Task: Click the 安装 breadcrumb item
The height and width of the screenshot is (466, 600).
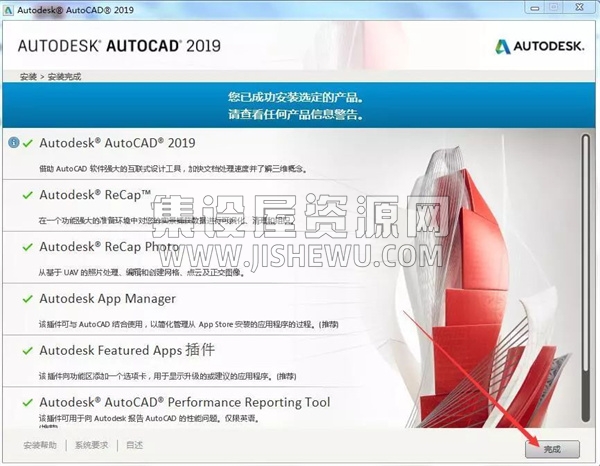Action: coord(28,77)
